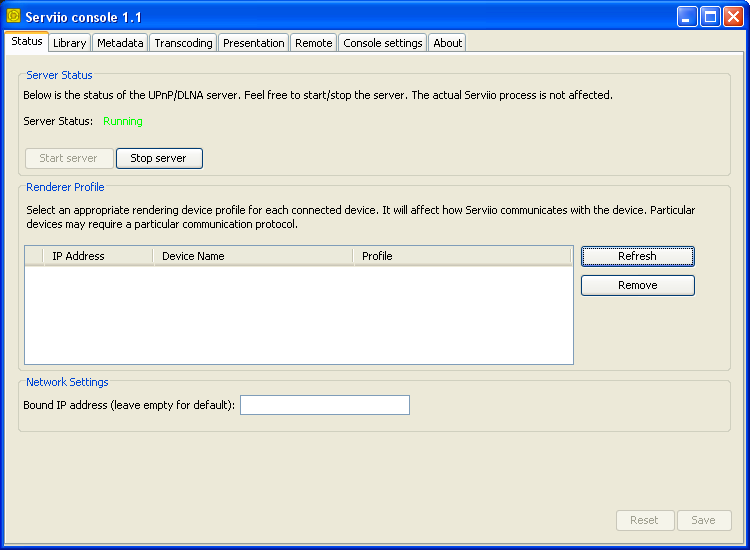Screen dimensions: 750x550
Task: Open the Metadata tab
Action: coord(121,43)
